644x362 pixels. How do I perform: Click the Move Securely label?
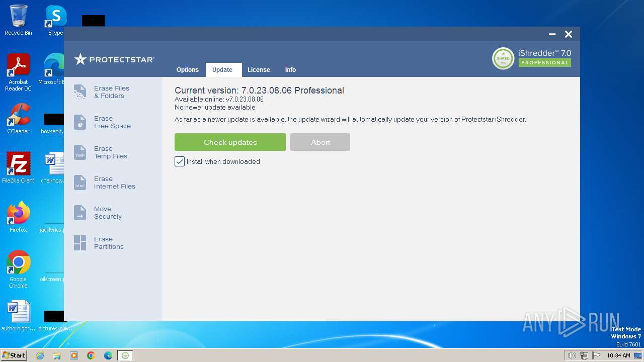(108, 213)
